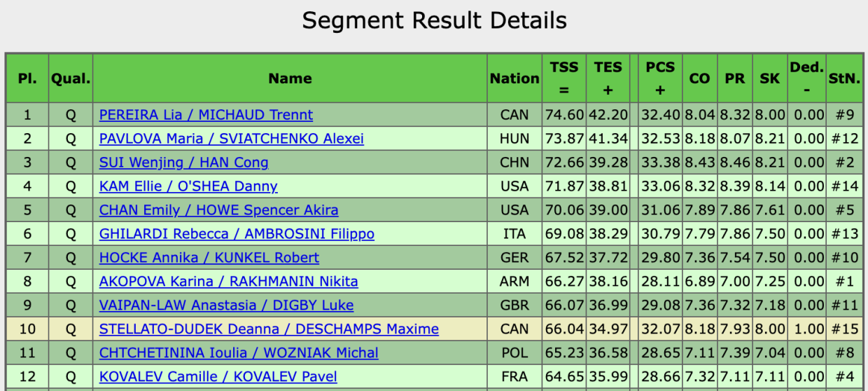Click the PCS column header
The height and width of the screenshot is (391, 868).
tap(660, 78)
